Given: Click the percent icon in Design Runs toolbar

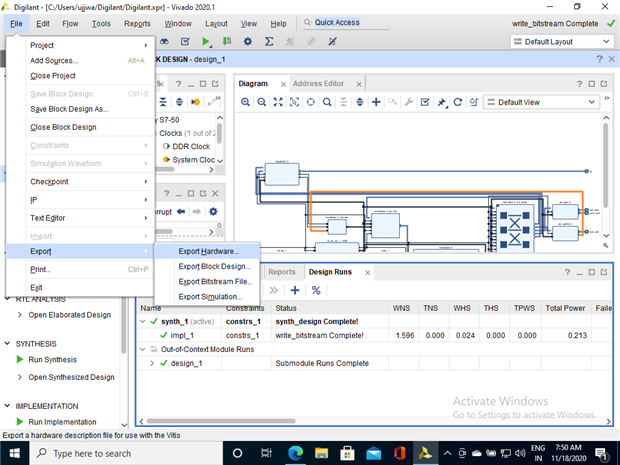Looking at the screenshot, I should pos(316,290).
